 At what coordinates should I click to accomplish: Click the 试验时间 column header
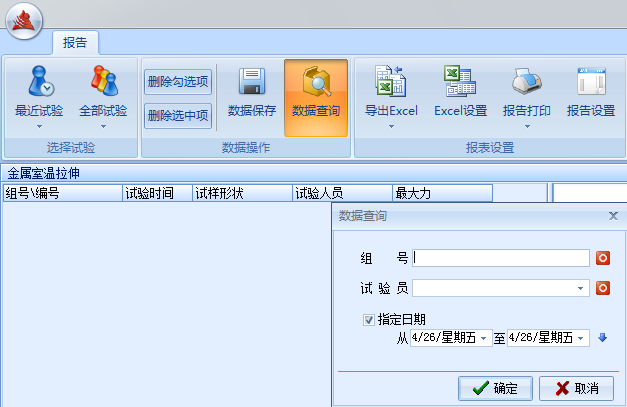pyautogui.click(x=156, y=193)
